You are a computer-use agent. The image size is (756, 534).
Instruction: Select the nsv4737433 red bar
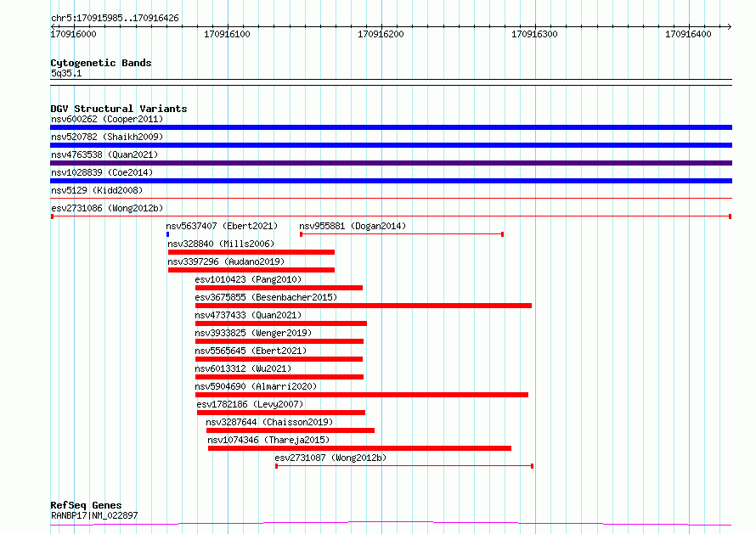pos(280,323)
